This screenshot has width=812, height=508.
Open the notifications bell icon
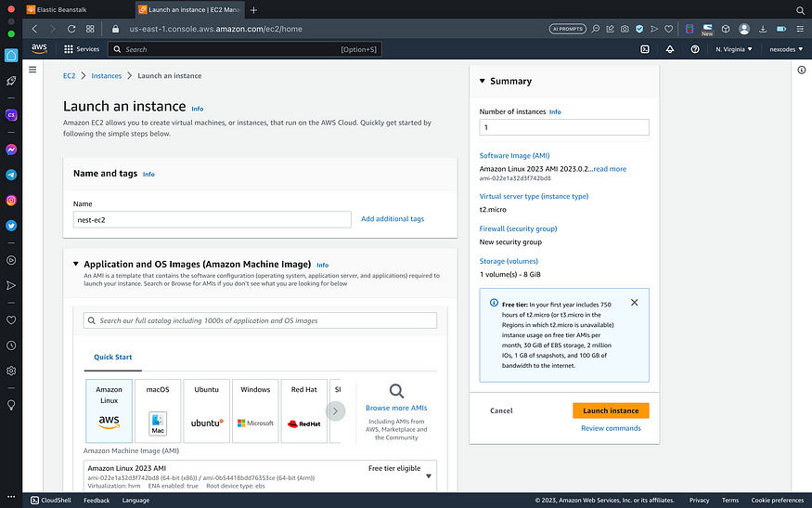670,49
